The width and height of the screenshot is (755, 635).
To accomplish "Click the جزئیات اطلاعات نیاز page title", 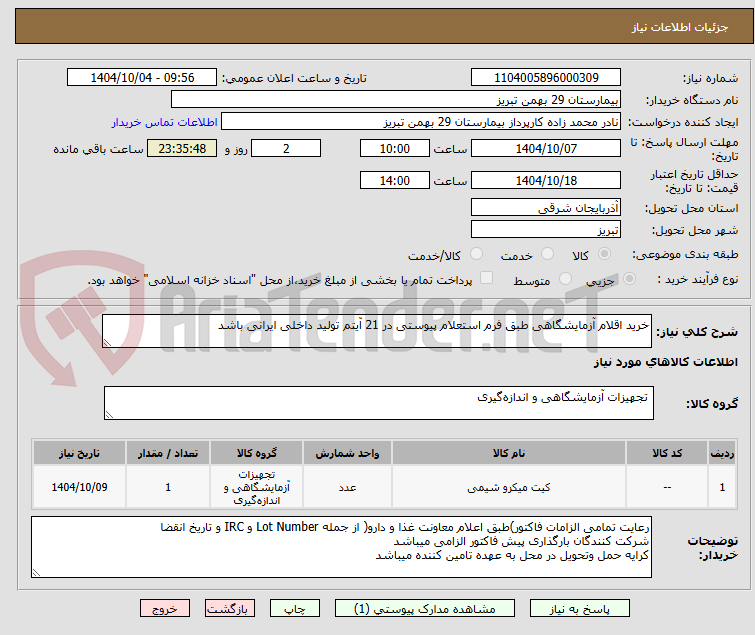I will pyautogui.click(x=680, y=27).
